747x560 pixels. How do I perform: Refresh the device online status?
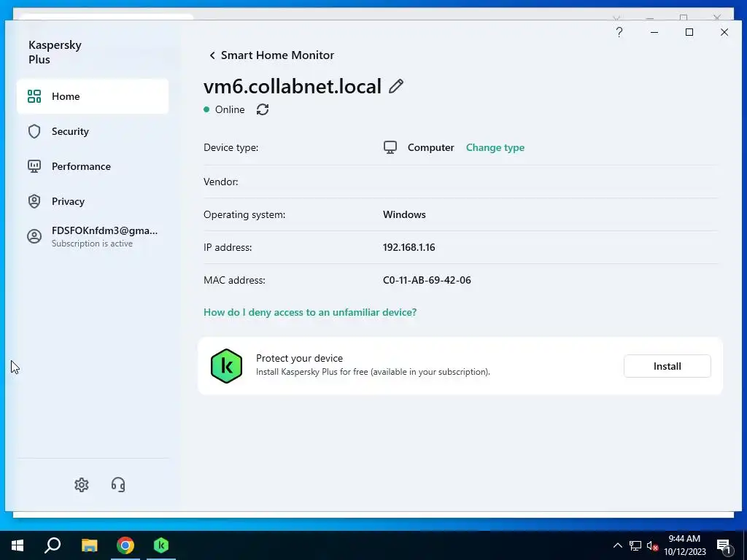point(263,109)
